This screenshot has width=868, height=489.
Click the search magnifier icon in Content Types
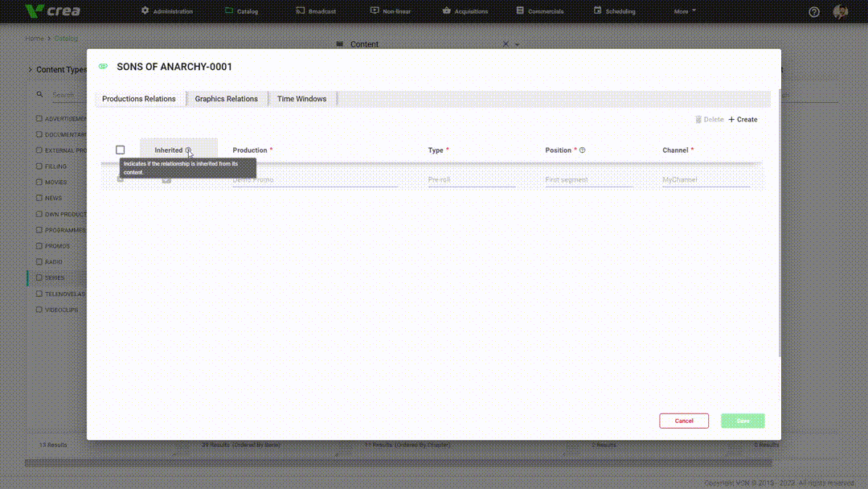(40, 95)
